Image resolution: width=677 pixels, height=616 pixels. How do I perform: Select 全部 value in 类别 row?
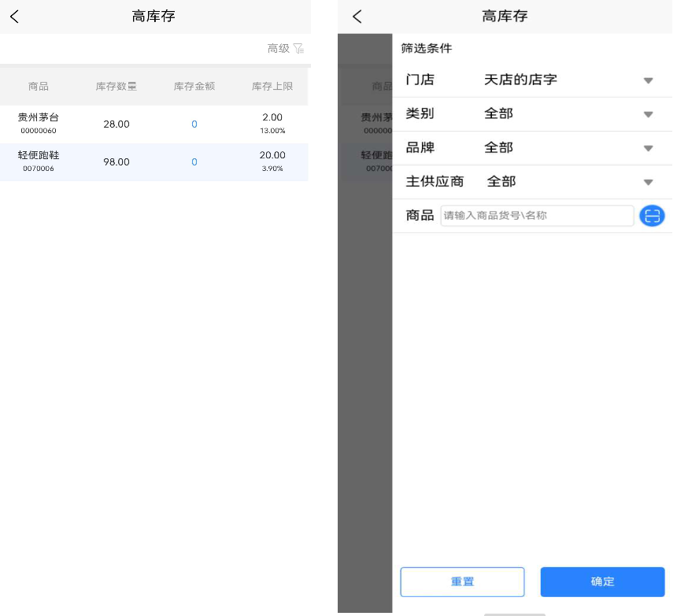498,113
